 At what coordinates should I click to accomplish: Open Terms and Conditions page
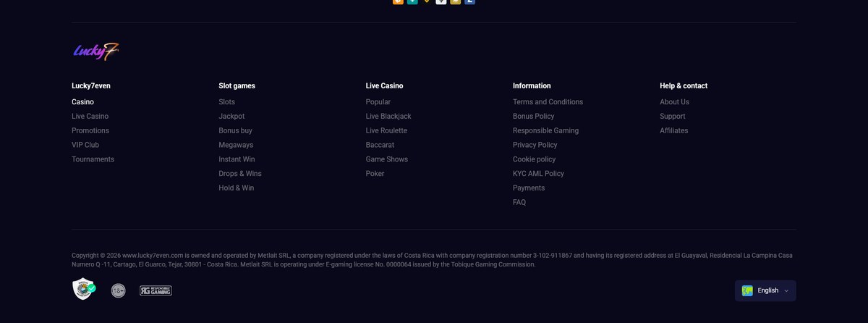click(x=548, y=102)
